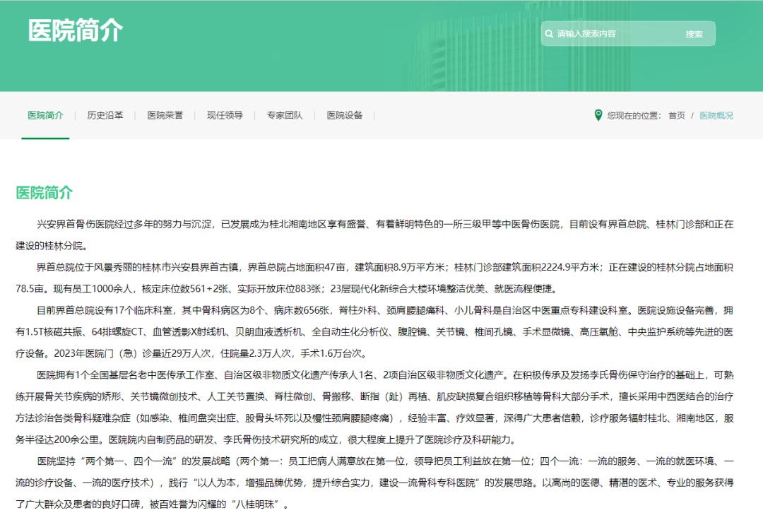763x532 pixels.
Task: Click the 首页 breadcrumb link
Action: click(677, 116)
